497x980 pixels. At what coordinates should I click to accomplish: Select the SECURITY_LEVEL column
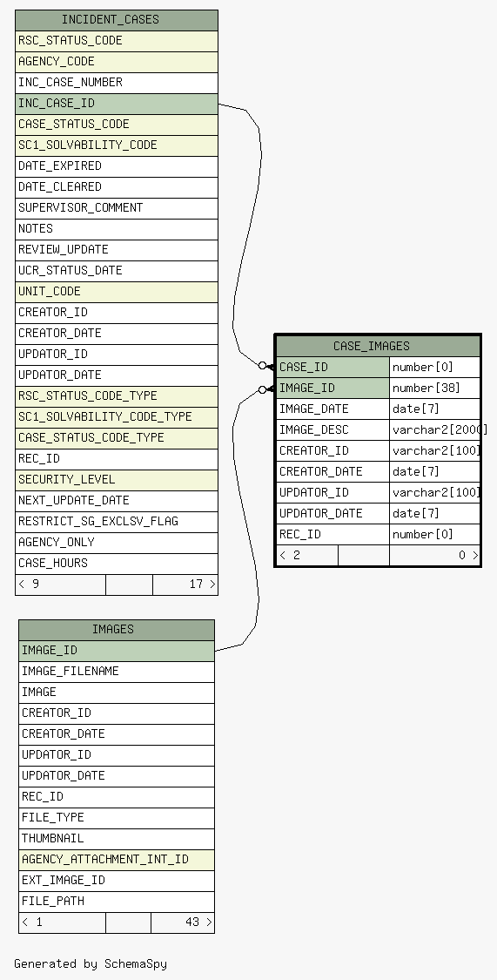coord(116,480)
